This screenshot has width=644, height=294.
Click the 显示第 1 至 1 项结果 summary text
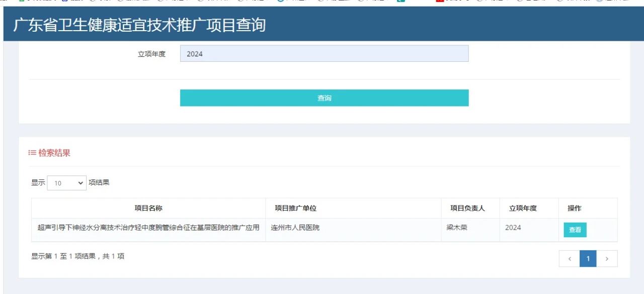point(78,256)
